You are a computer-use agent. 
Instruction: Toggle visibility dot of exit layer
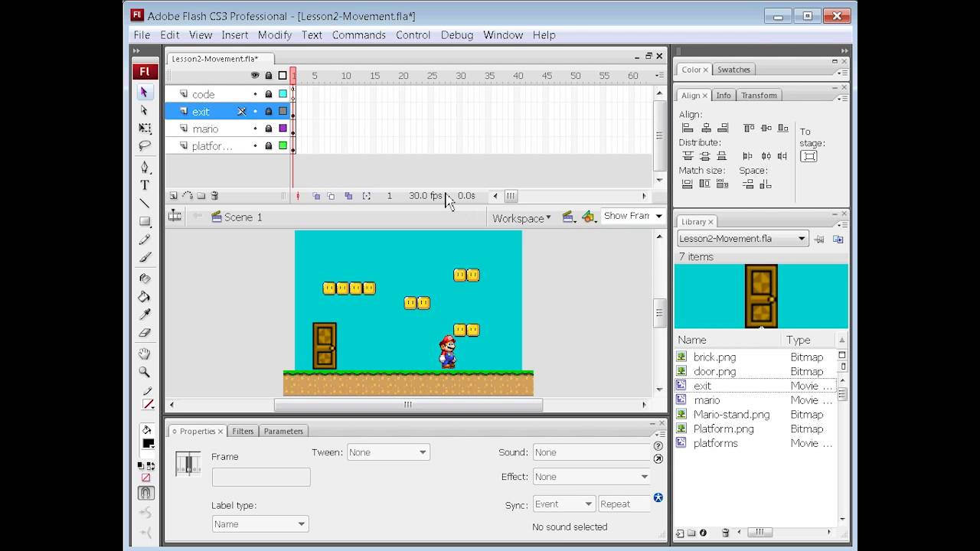tap(255, 112)
